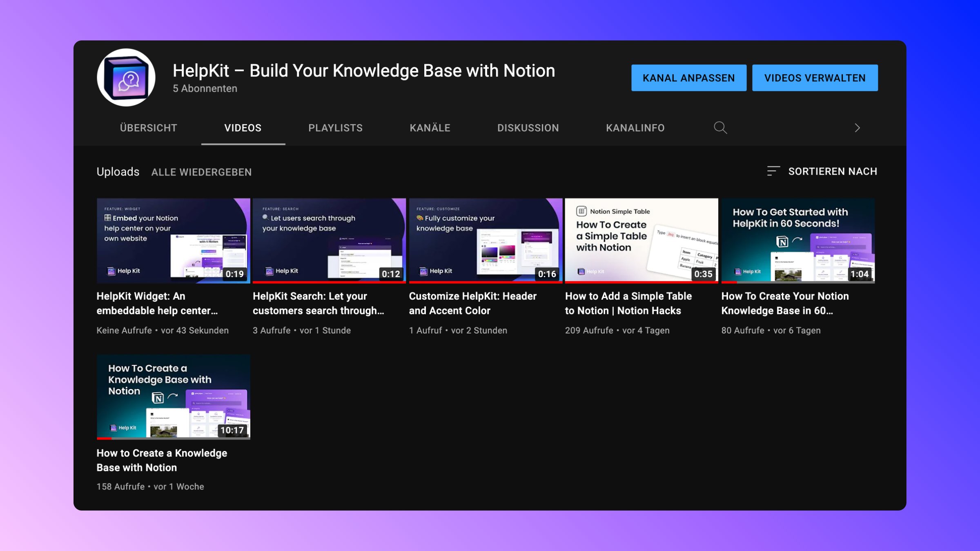Screen dimensions: 980x551
Task: Click '158 Aufrufe • vor 1 Woche' text
Action: [x=150, y=487]
